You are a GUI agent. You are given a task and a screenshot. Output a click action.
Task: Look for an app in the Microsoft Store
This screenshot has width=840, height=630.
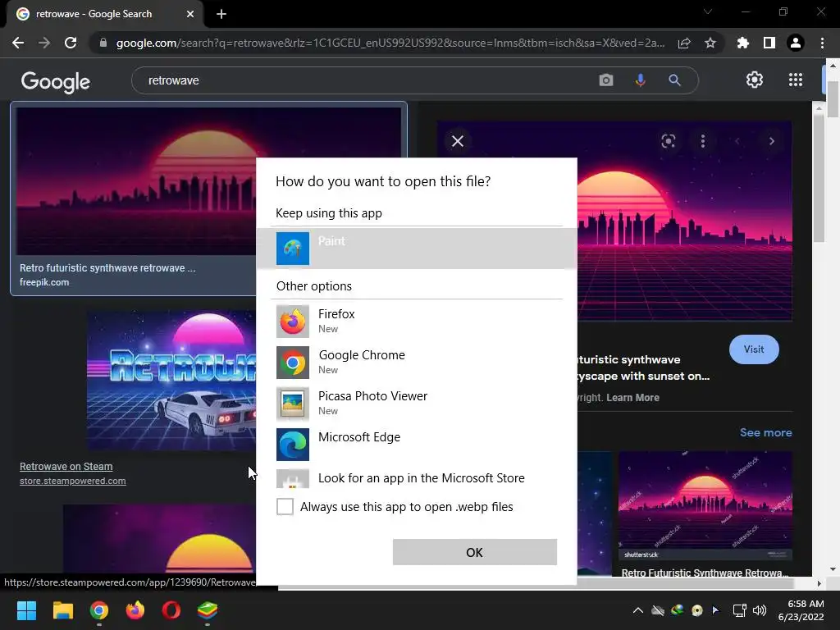[x=416, y=478]
